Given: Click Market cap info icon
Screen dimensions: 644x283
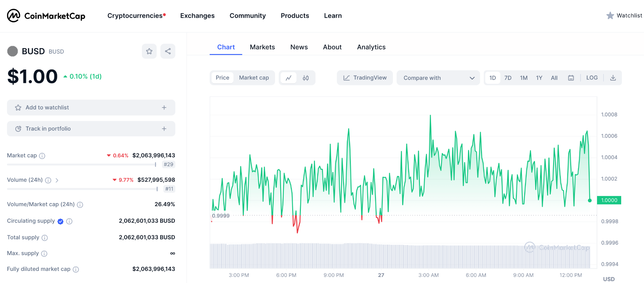Looking at the screenshot, I should [42, 156].
